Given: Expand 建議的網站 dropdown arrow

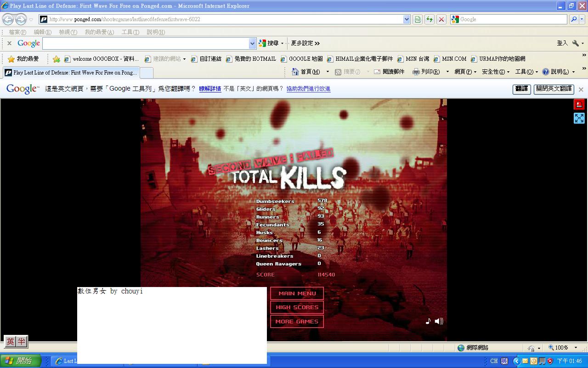Looking at the screenshot, I should tap(184, 59).
